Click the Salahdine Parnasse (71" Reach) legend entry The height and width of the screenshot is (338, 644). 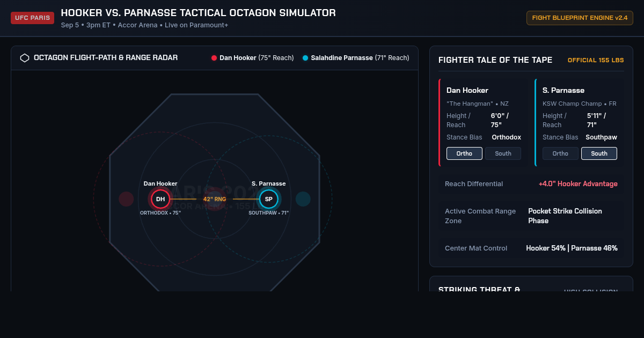point(356,58)
